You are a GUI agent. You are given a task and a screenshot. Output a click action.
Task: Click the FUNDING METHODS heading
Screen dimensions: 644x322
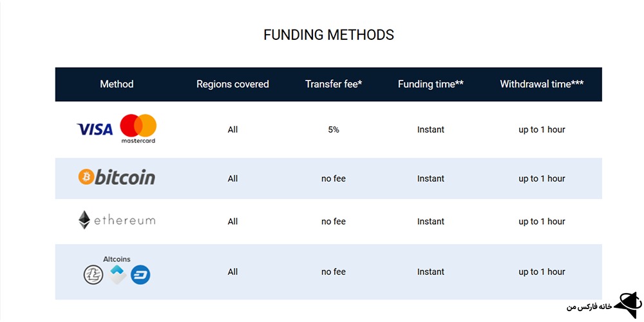tap(328, 35)
